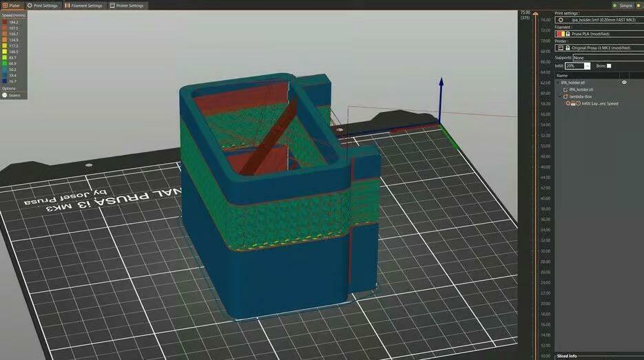Open the Print settings preset dropdown
Viewport: 644px width, 360px height.
pos(599,20)
